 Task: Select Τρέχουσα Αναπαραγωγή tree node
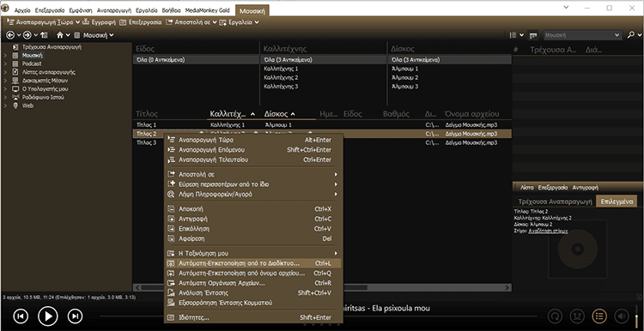[x=52, y=47]
